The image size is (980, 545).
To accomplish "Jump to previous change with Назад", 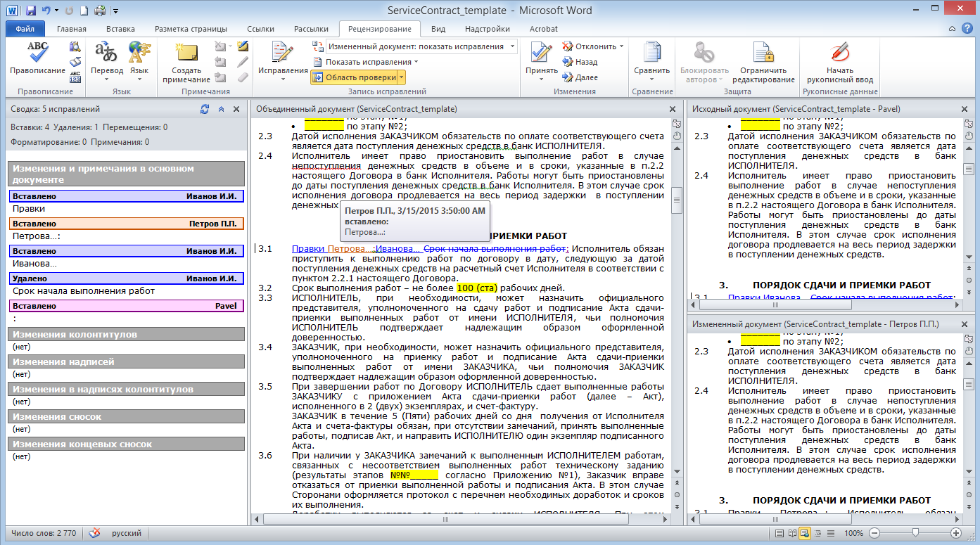I will tap(580, 62).
